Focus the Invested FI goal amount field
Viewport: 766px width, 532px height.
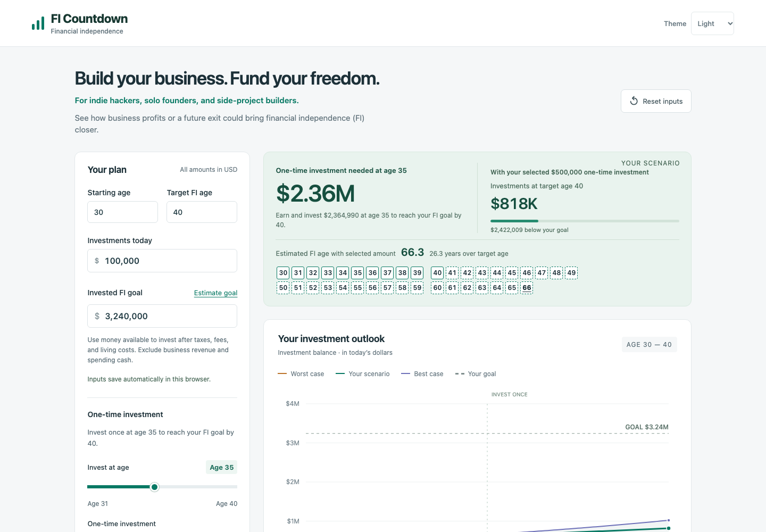162,316
